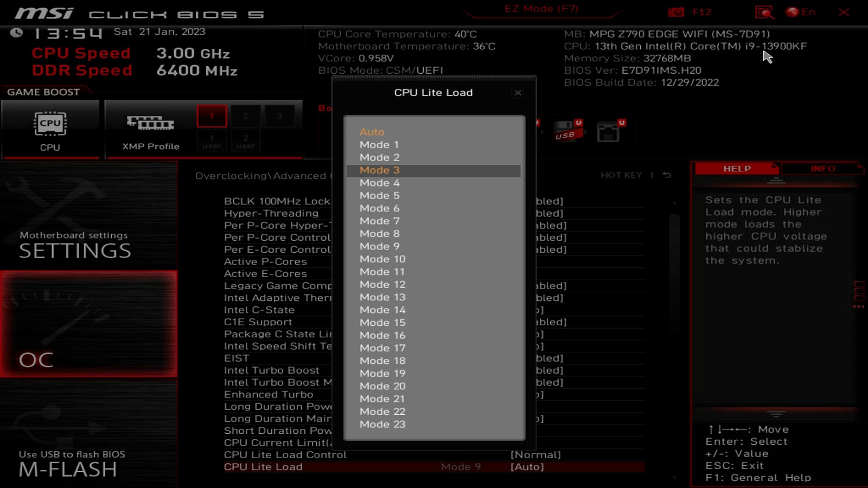868x488 pixels.
Task: Open the BIOS search icon
Action: [x=764, y=12]
